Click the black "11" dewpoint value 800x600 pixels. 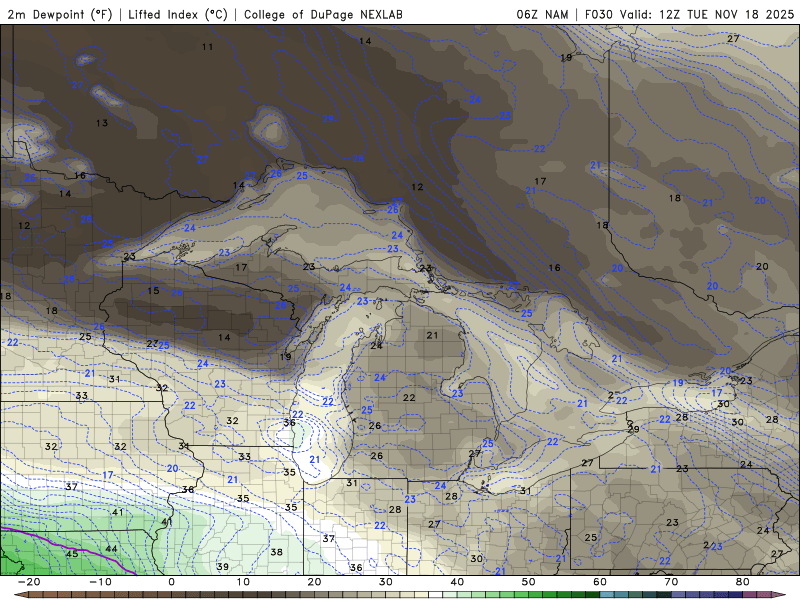point(207,47)
